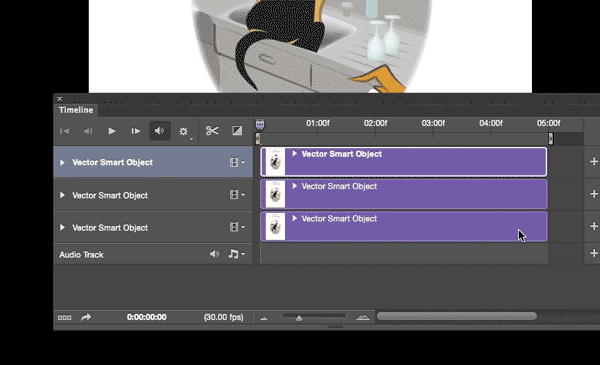The image size is (600, 365).
Task: Open filmstrip menu of second video track
Action: pos(237,195)
